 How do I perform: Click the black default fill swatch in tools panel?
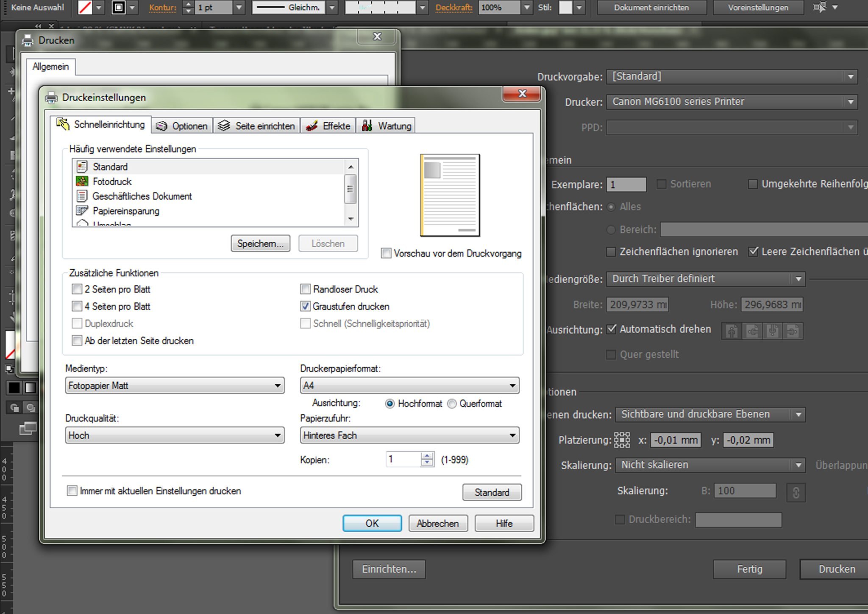(x=14, y=388)
